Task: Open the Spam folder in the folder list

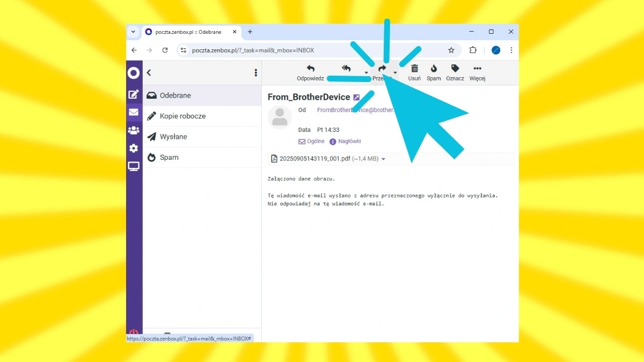Action: [x=202, y=157]
